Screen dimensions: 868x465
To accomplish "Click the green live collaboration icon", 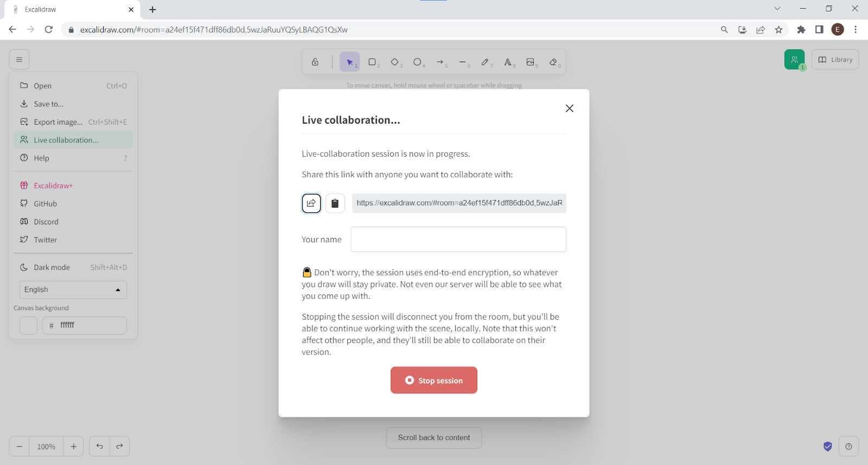I will 794,60.
